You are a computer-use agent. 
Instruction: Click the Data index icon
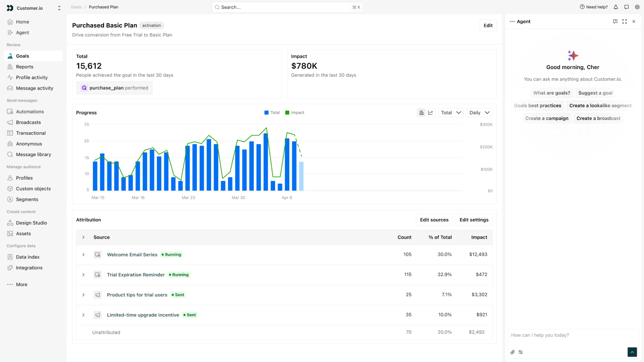[10, 257]
